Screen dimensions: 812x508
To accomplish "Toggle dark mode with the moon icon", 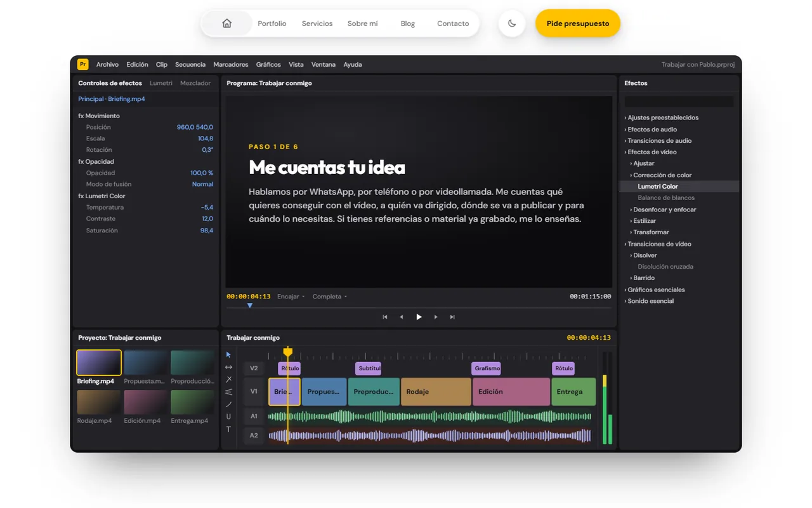I will tap(512, 23).
